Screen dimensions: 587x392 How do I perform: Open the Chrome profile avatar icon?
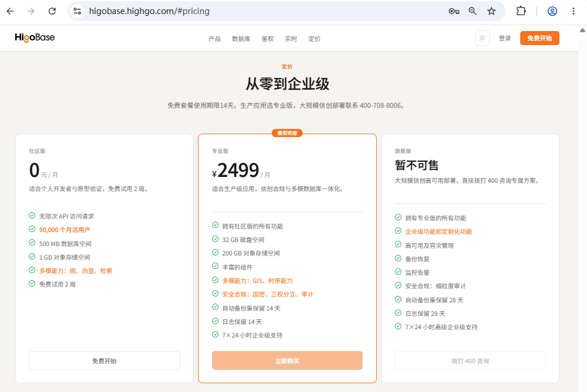coord(552,11)
